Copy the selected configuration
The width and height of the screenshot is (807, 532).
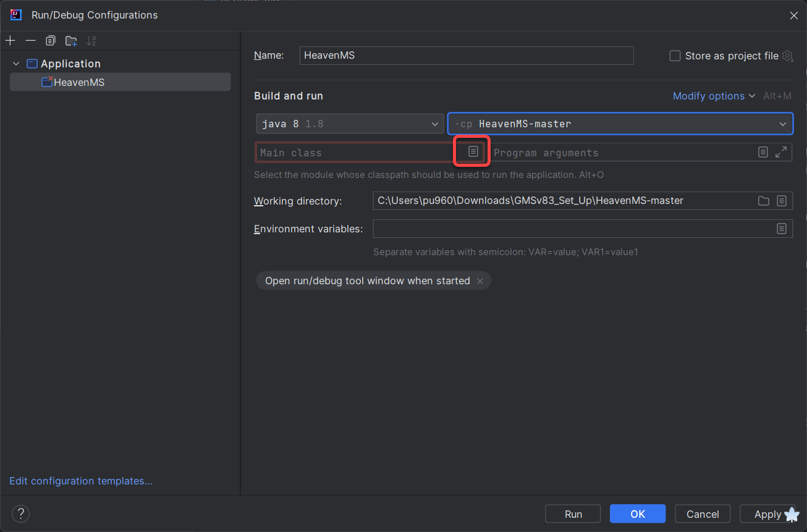click(x=51, y=41)
